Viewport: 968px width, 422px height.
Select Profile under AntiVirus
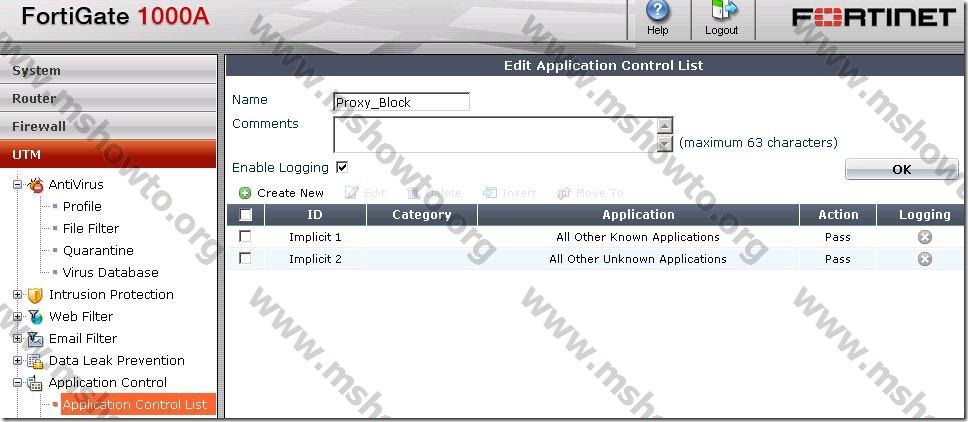click(82, 207)
